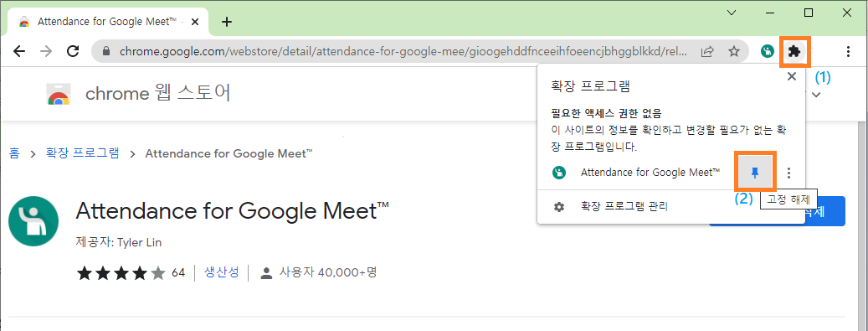Open tab search chevron

click(x=732, y=13)
